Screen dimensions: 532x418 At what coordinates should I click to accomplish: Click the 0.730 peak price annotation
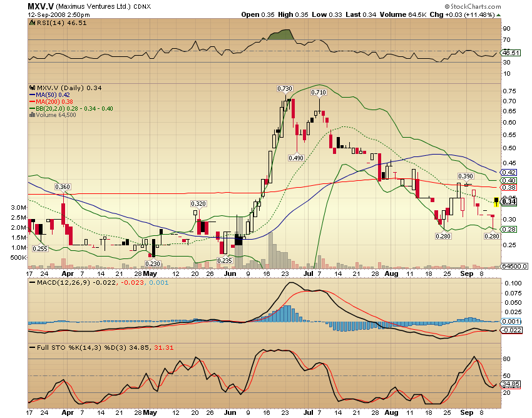(x=285, y=89)
